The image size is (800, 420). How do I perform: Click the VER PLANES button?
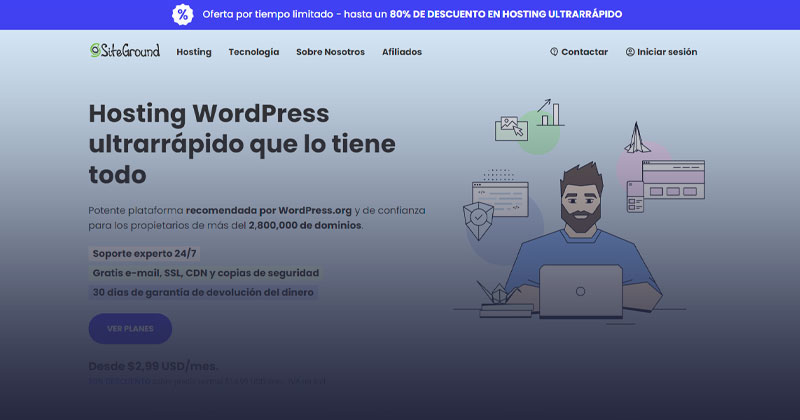130,329
